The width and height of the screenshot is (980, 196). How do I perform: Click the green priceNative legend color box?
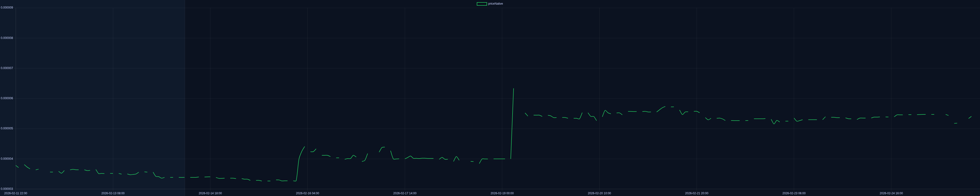[482, 4]
